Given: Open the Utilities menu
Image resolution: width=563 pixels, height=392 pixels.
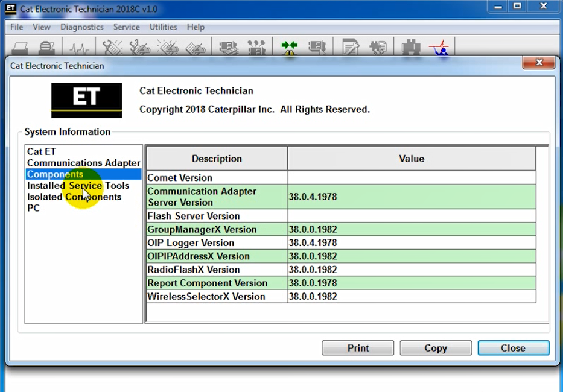Looking at the screenshot, I should click(x=163, y=27).
